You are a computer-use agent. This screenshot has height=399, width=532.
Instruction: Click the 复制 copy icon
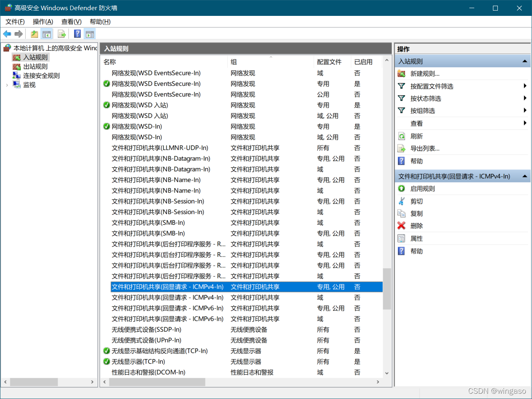pos(401,213)
